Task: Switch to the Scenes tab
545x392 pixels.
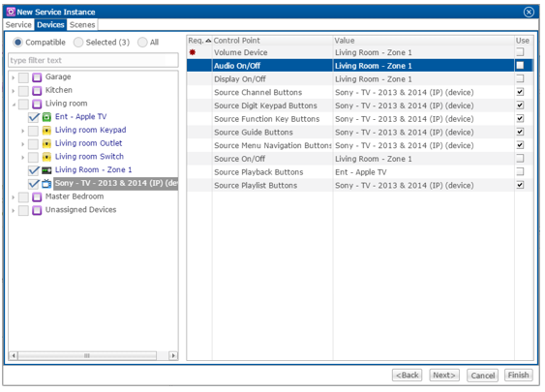Action: 82,24
